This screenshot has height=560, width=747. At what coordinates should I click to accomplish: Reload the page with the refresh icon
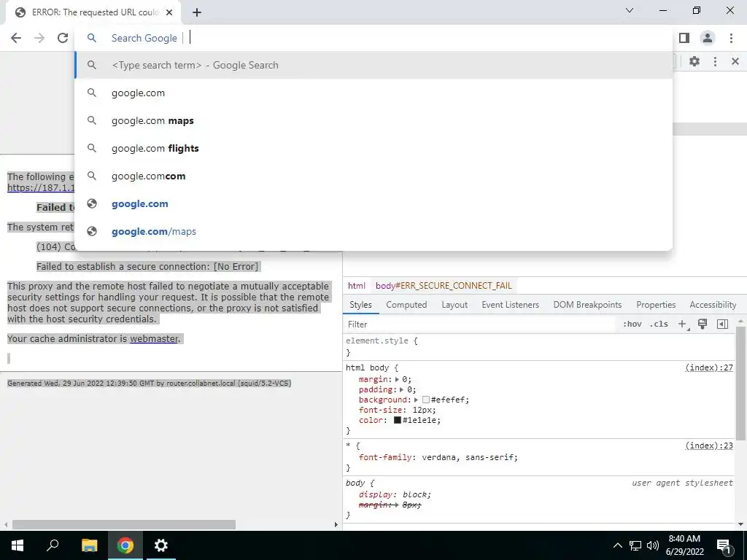coord(63,38)
